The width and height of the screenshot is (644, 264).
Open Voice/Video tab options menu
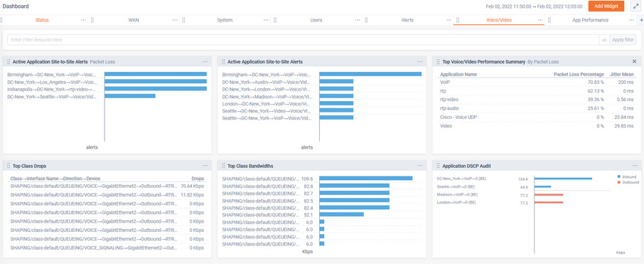[540, 20]
